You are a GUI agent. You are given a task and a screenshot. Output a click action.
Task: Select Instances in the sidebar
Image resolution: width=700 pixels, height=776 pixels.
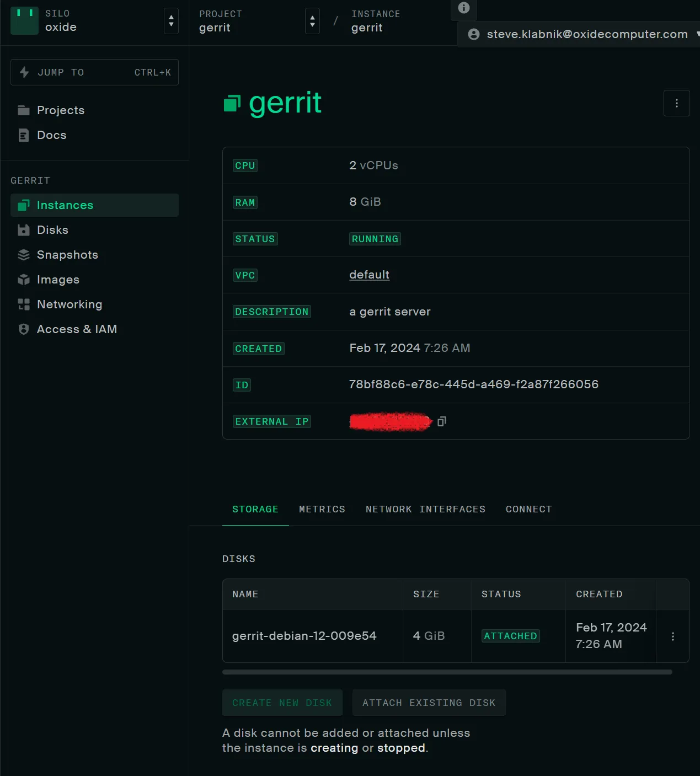tap(94, 205)
